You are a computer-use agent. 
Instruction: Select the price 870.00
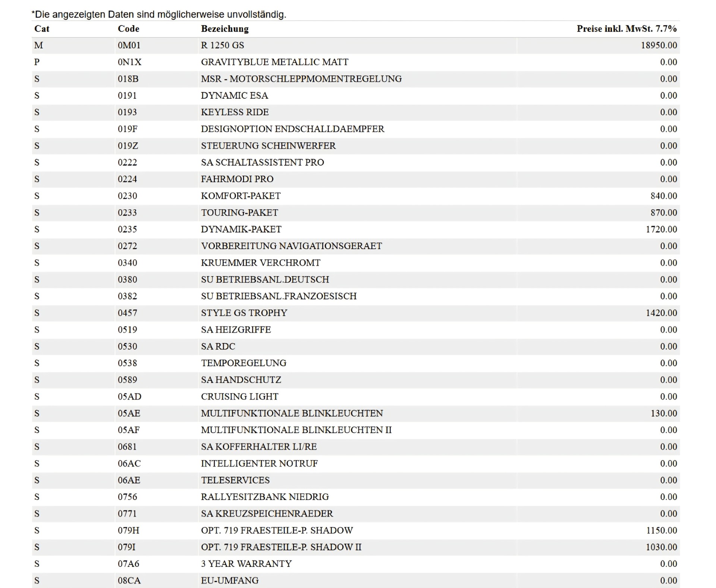664,213
